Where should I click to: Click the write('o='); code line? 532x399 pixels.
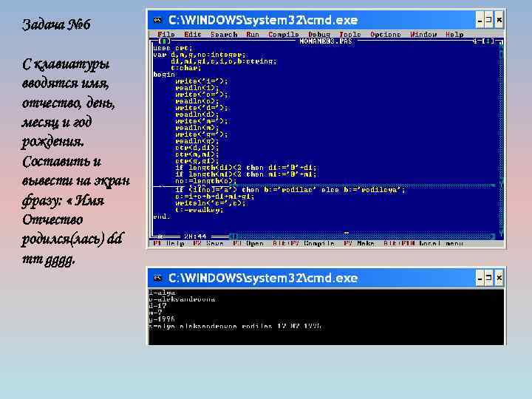202,95
